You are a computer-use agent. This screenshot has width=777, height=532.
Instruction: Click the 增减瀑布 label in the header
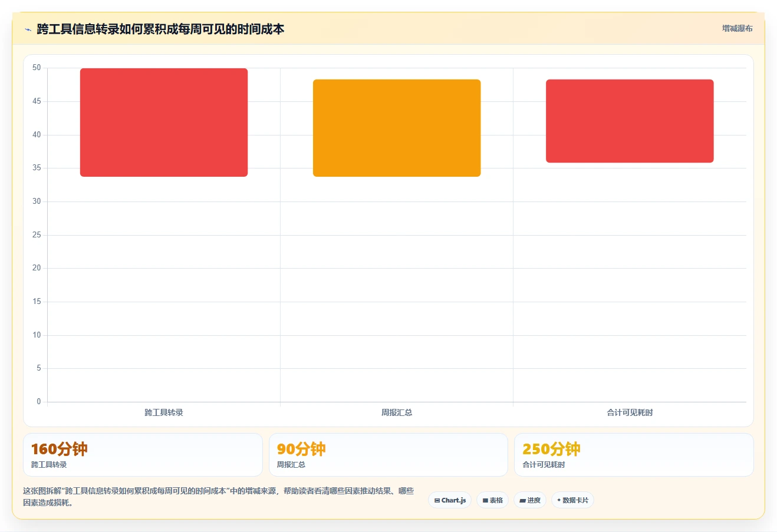(x=737, y=28)
